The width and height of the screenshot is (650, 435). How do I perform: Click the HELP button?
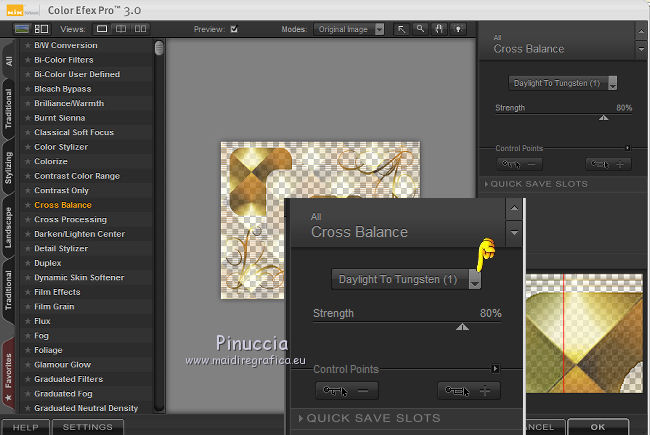click(25, 427)
